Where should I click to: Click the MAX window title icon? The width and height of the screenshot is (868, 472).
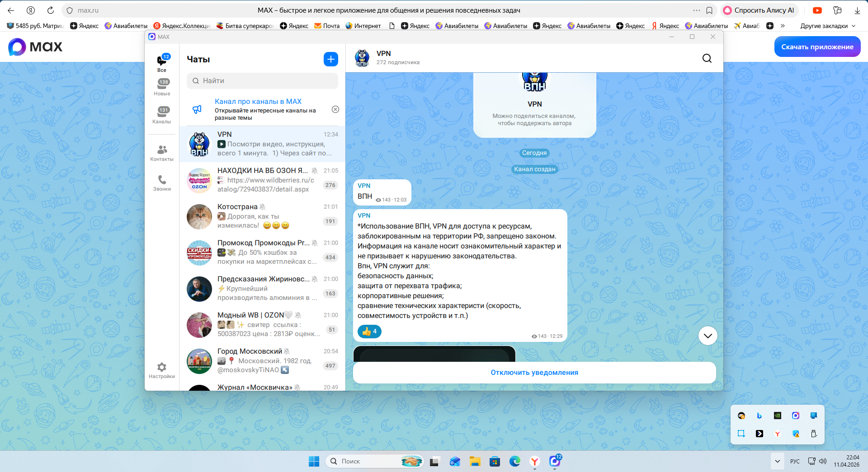click(x=152, y=37)
